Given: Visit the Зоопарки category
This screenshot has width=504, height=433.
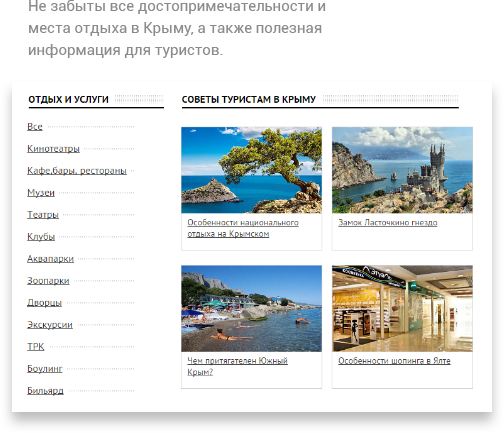Looking at the screenshot, I should tap(48, 281).
